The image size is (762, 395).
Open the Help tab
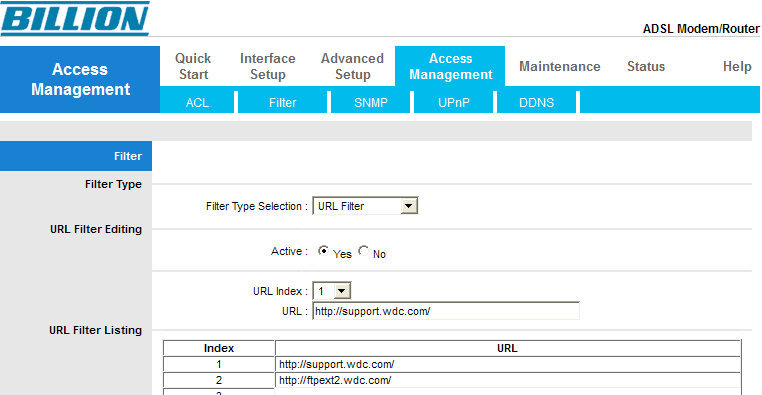737,66
